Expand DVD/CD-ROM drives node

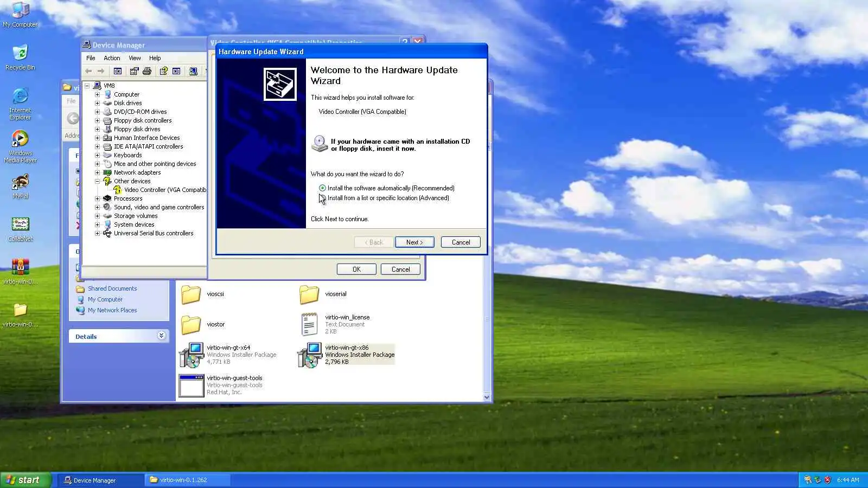(x=97, y=112)
